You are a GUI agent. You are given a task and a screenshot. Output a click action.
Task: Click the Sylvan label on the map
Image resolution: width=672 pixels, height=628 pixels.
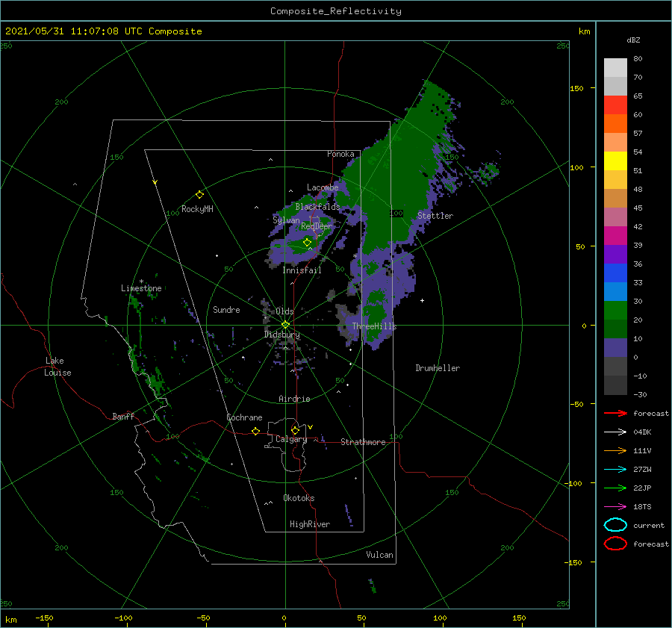[x=286, y=220]
